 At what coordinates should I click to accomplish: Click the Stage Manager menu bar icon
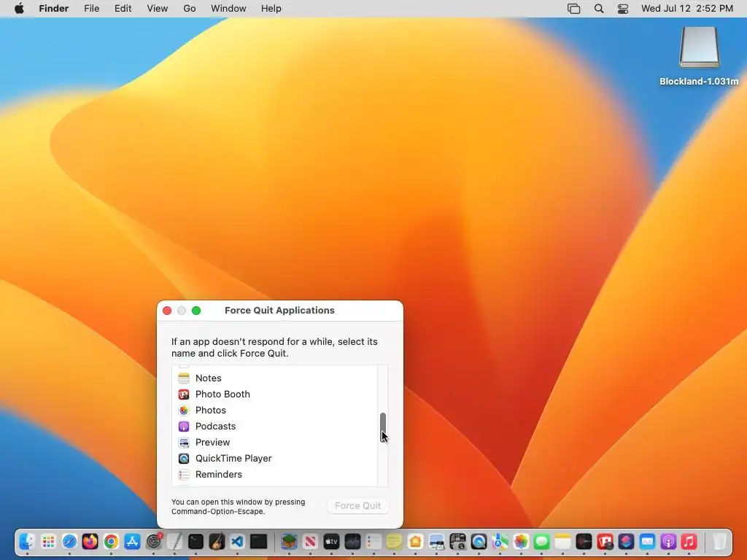tap(573, 9)
